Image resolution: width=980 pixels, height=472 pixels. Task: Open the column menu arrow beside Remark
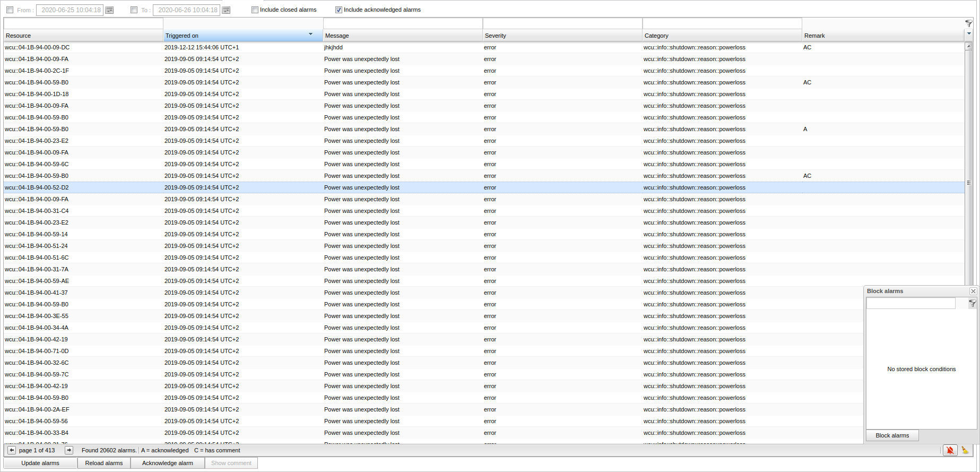click(969, 34)
